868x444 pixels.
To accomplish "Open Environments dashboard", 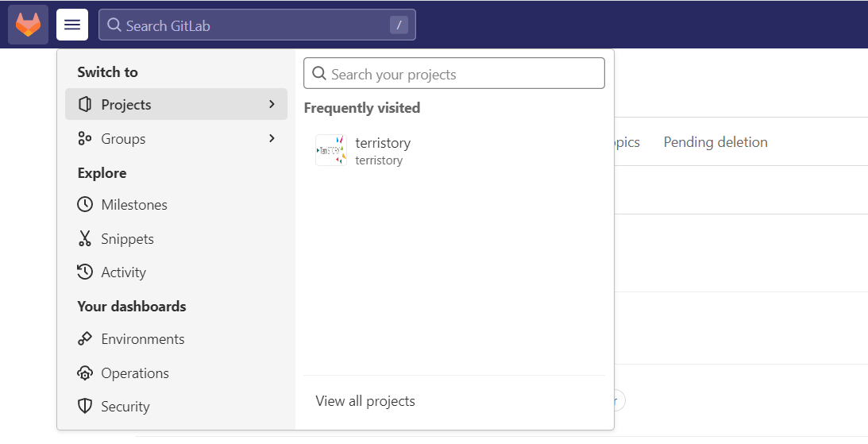I will (x=176, y=339).
